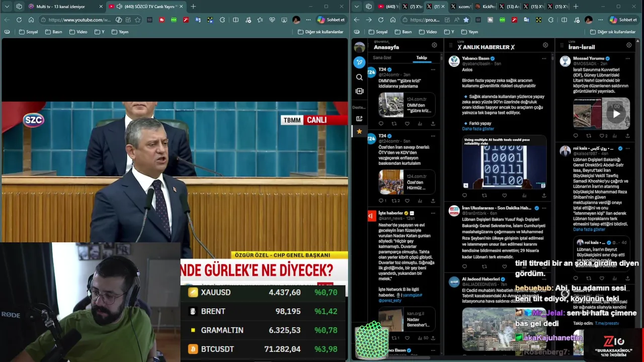This screenshot has width=644, height=362.
Task: Reply to the Yabancı Basın Axios post
Action: [x=464, y=196]
